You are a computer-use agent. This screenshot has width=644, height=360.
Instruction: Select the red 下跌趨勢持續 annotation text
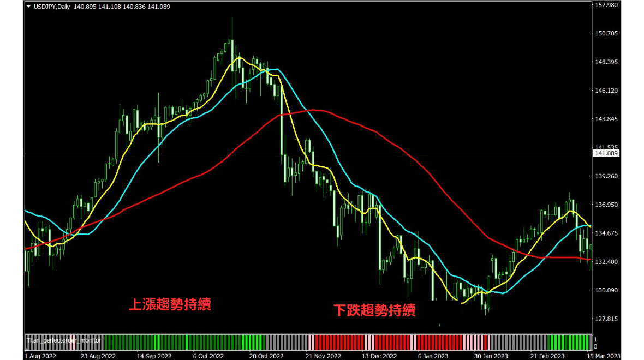point(374,310)
